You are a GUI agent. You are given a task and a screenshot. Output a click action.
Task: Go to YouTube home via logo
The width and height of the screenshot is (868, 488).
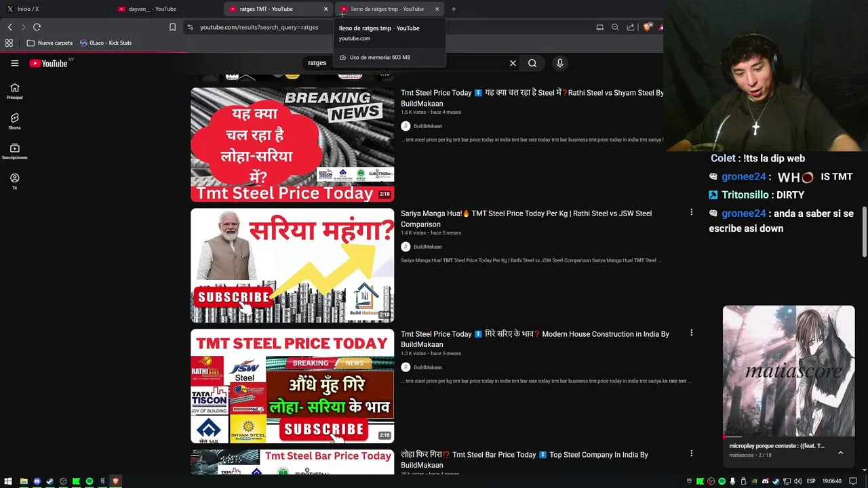[x=49, y=63]
